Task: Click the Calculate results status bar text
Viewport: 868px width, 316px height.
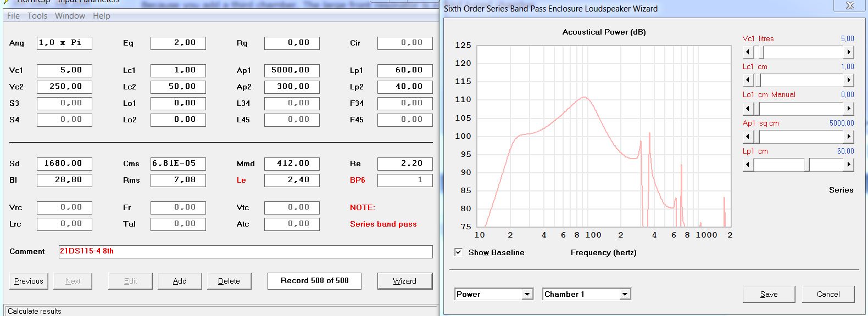Action: [x=35, y=311]
